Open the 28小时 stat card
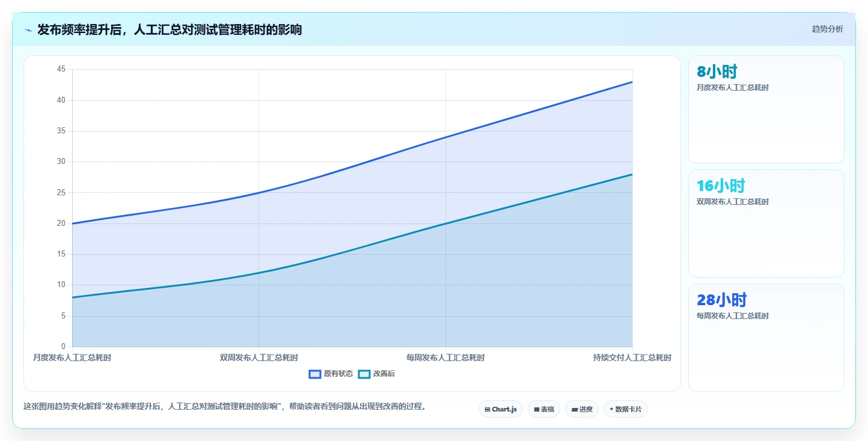 pos(766,338)
